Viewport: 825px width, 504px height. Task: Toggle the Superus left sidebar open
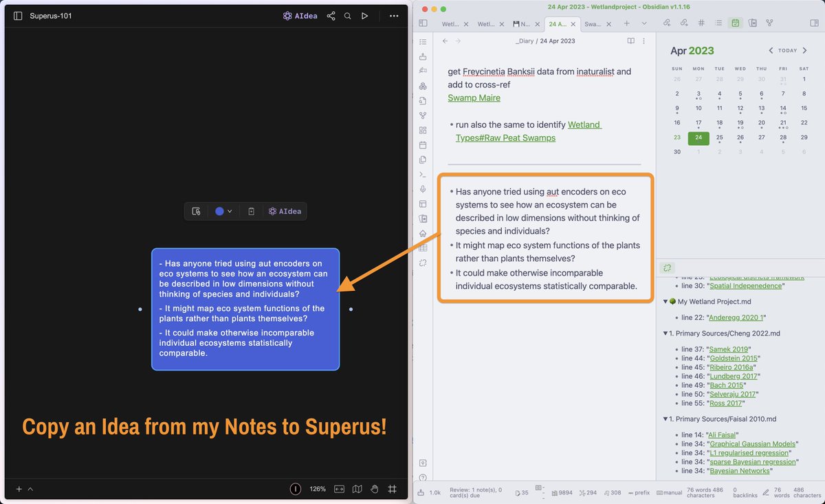tap(17, 15)
